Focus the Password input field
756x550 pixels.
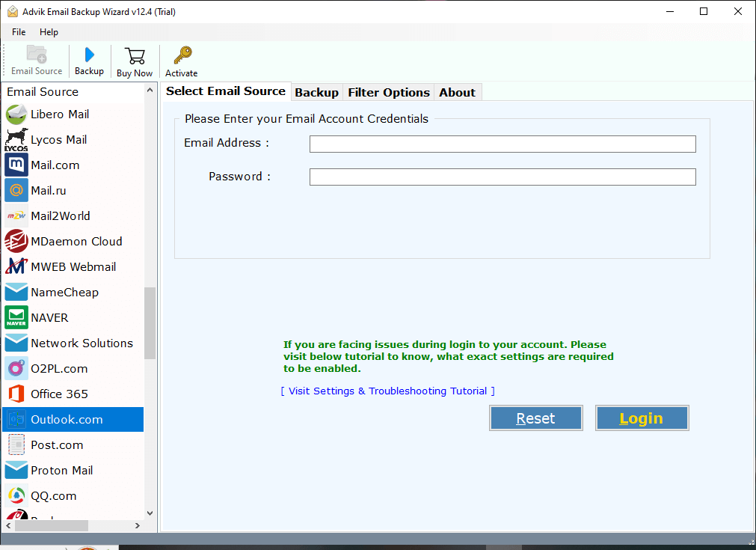(503, 177)
